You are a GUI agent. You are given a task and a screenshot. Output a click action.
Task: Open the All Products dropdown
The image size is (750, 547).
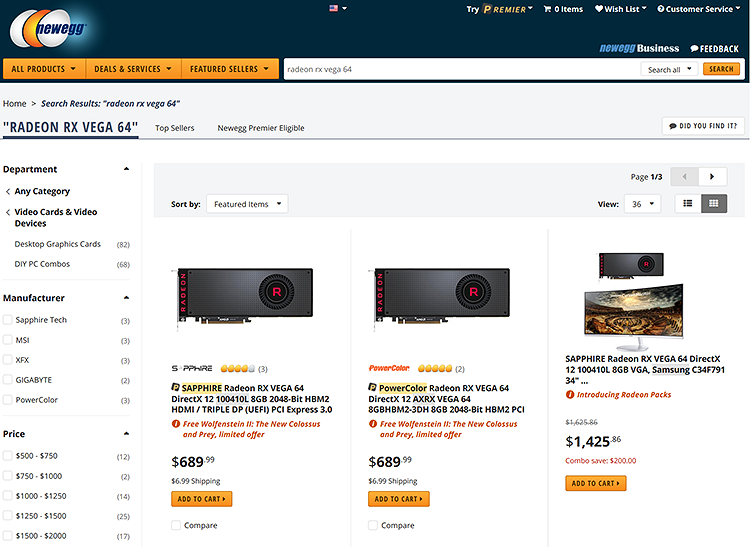[44, 69]
